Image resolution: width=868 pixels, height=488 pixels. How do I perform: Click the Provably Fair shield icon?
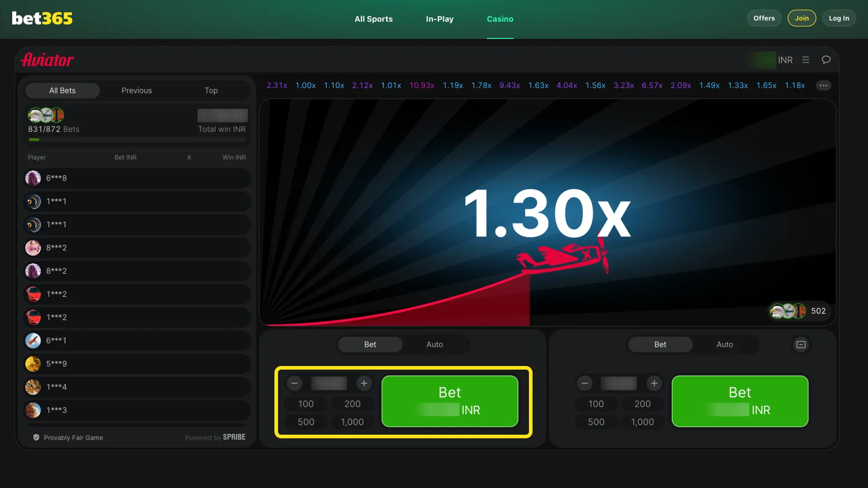tap(36, 437)
